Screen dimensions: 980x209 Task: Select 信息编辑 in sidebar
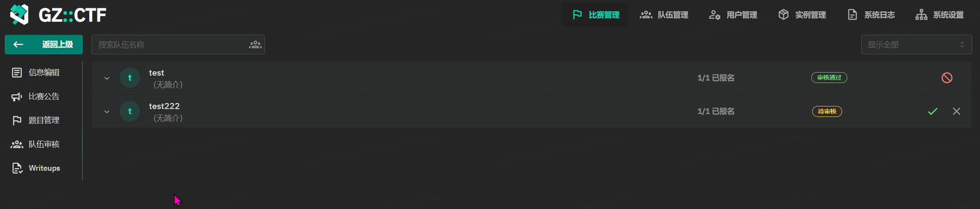36,73
